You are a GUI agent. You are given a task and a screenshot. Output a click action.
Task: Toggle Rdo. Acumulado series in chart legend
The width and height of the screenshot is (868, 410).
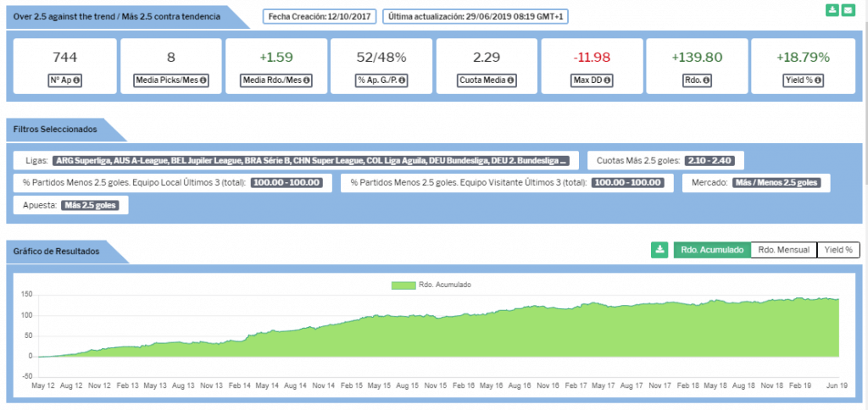(x=433, y=285)
